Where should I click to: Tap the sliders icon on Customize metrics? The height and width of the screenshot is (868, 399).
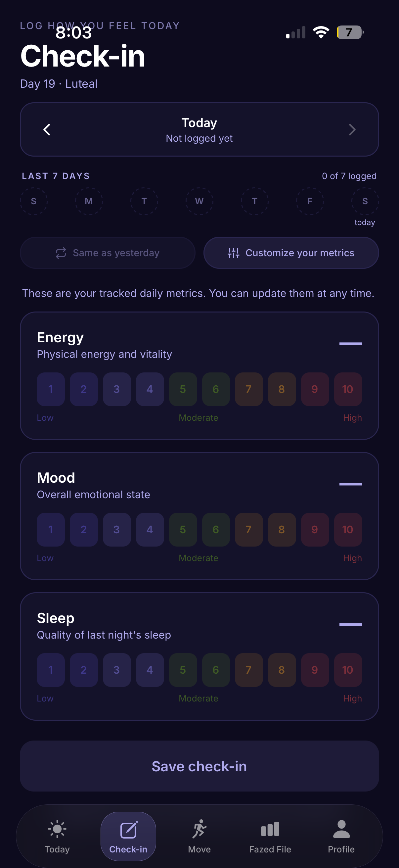233,253
